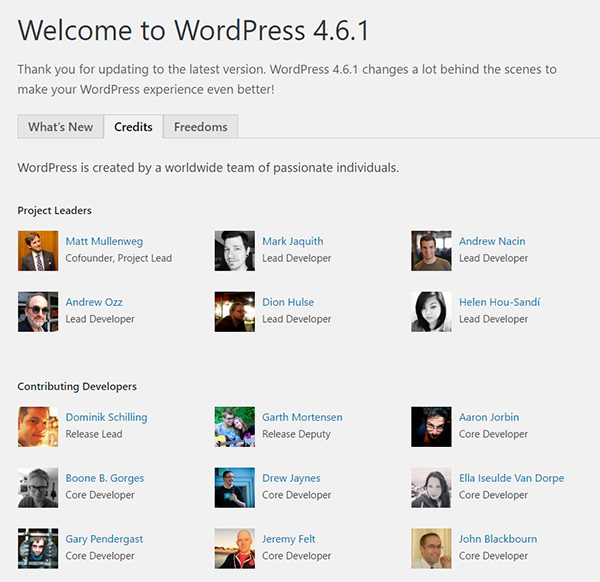Click the 'Contributing Developers' section heading
The height and width of the screenshot is (582, 600).
tap(77, 386)
